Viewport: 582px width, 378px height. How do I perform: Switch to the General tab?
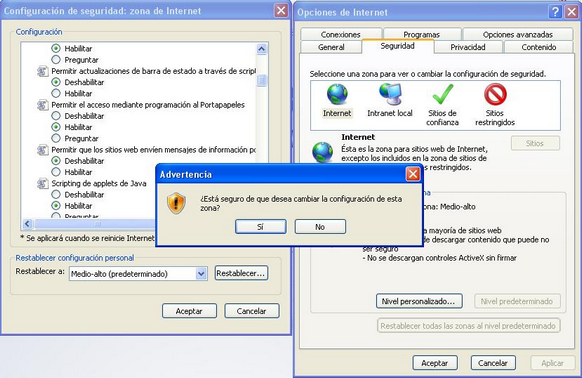pos(331,47)
